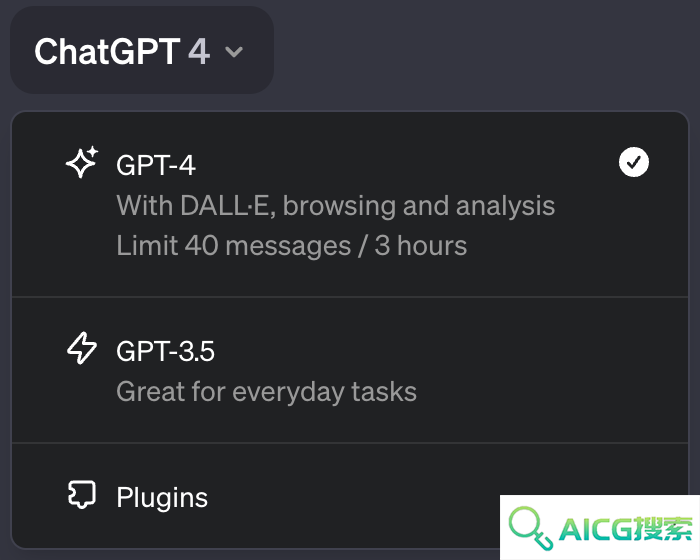Select the GPT-4 model label
Image resolution: width=700 pixels, height=560 pixels.
click(x=156, y=165)
